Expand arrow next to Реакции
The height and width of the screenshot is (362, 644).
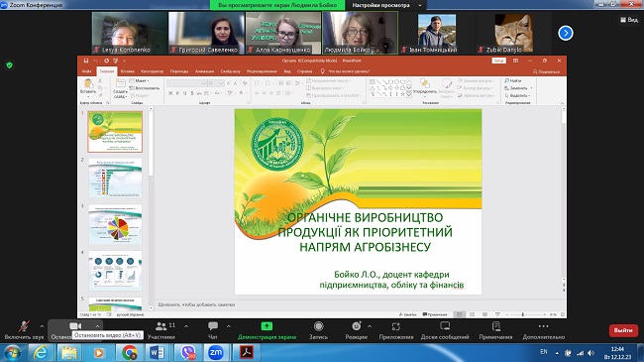tap(370, 326)
